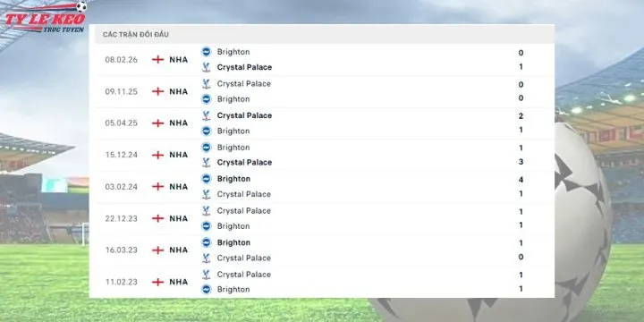Click the England flag for the 22.12.23 match
This screenshot has height=322, width=644.
(157, 218)
